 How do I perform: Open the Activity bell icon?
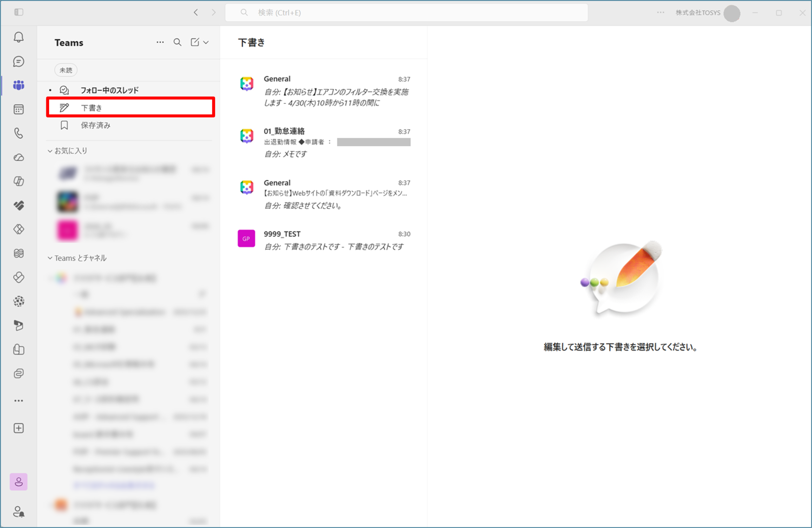click(x=19, y=37)
